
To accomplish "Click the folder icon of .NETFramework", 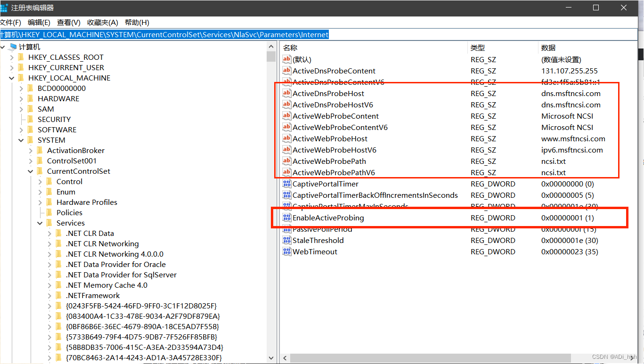I will [58, 295].
